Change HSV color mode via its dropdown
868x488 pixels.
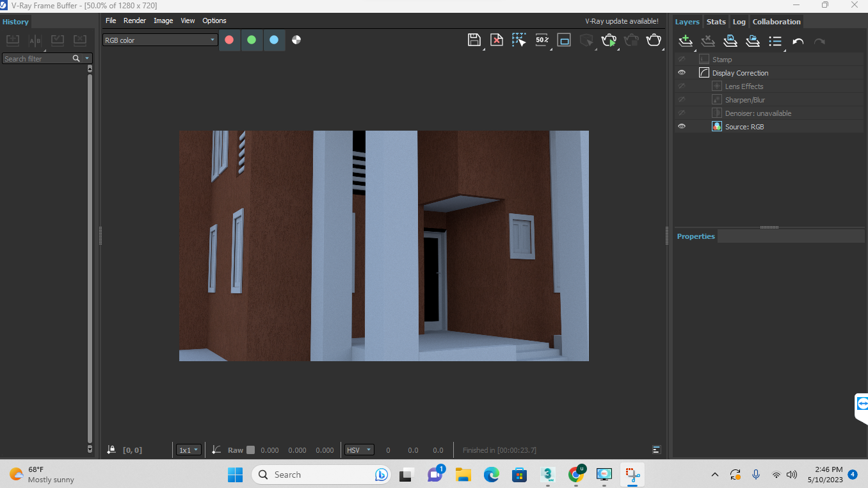click(x=358, y=450)
